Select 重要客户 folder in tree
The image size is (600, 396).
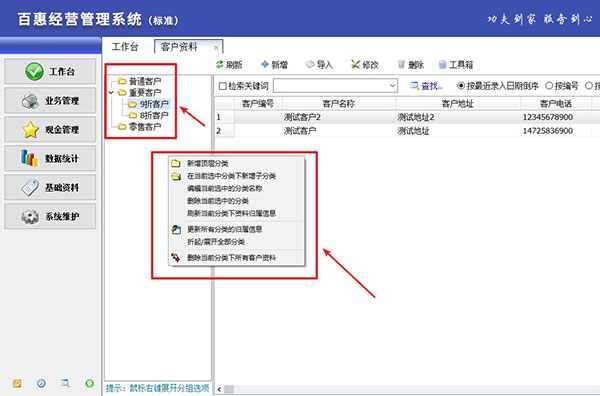click(x=140, y=93)
